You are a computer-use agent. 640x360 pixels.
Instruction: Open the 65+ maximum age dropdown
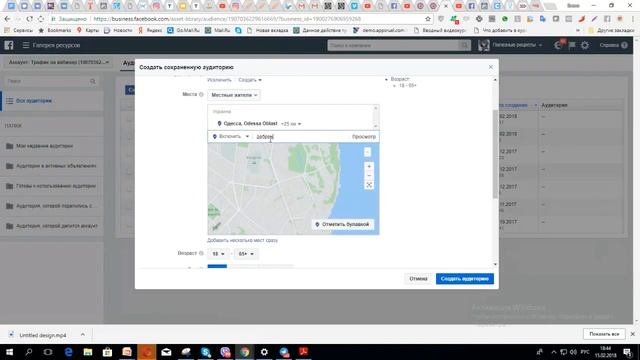click(x=246, y=254)
